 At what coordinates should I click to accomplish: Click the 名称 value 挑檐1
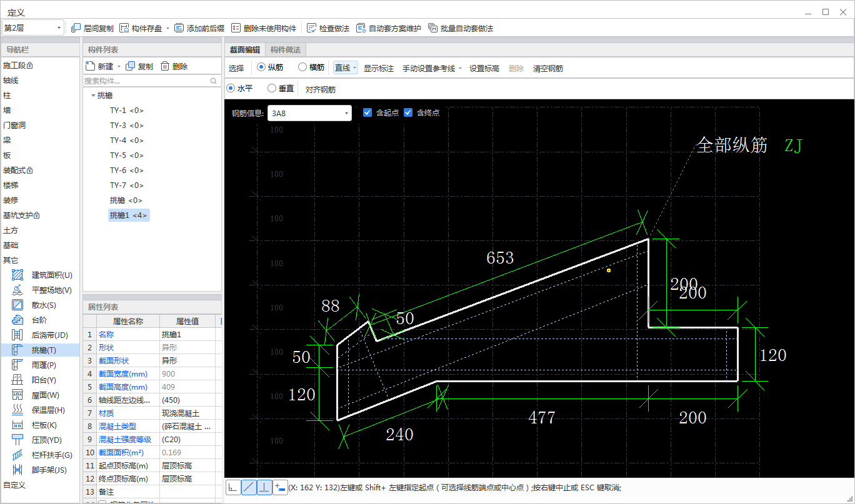coord(187,335)
